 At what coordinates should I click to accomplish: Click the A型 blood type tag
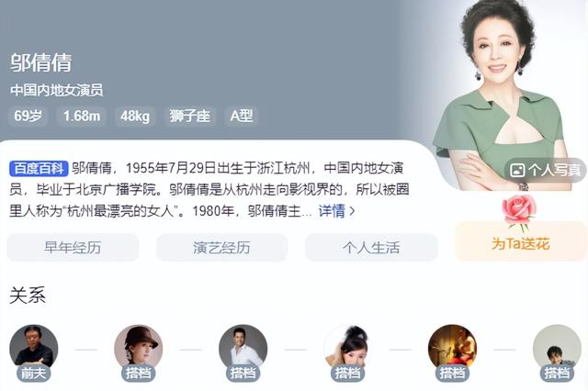(241, 116)
